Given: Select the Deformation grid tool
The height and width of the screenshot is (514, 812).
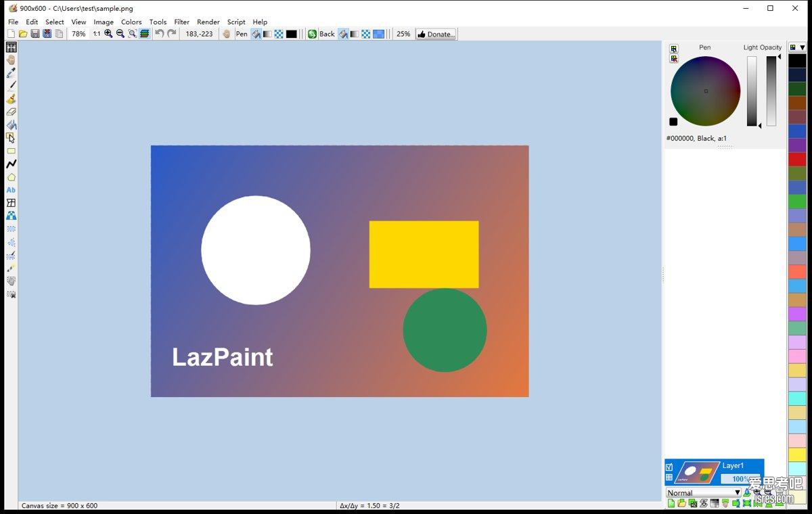Looking at the screenshot, I should pyautogui.click(x=11, y=203).
